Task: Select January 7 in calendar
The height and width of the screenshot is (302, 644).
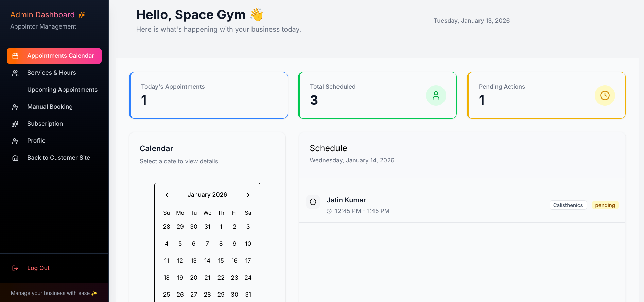Action: pos(207,244)
